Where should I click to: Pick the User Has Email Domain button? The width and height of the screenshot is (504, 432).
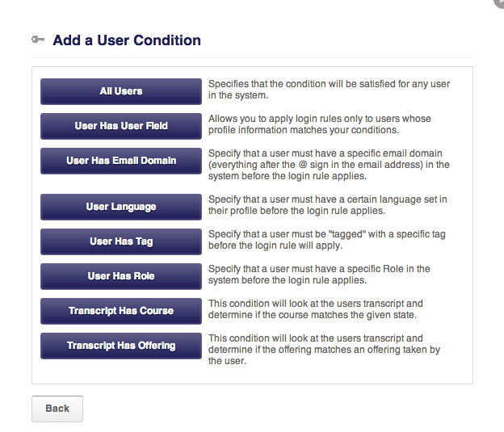click(121, 161)
